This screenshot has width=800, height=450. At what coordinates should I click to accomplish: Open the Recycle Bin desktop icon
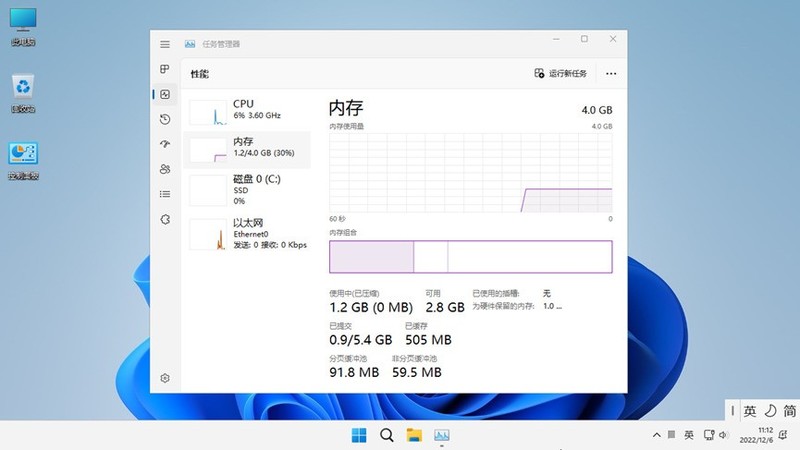23,94
